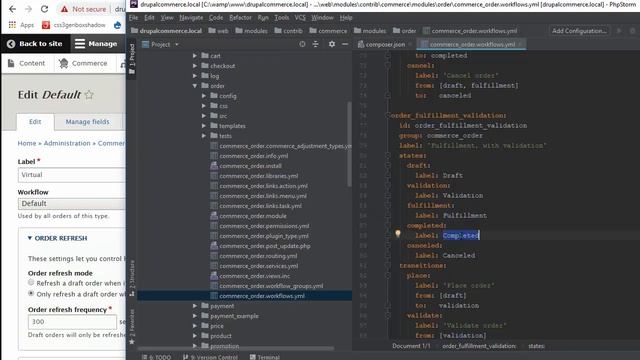Expand the payment folder
The height and width of the screenshot is (360, 640).
click(195, 306)
